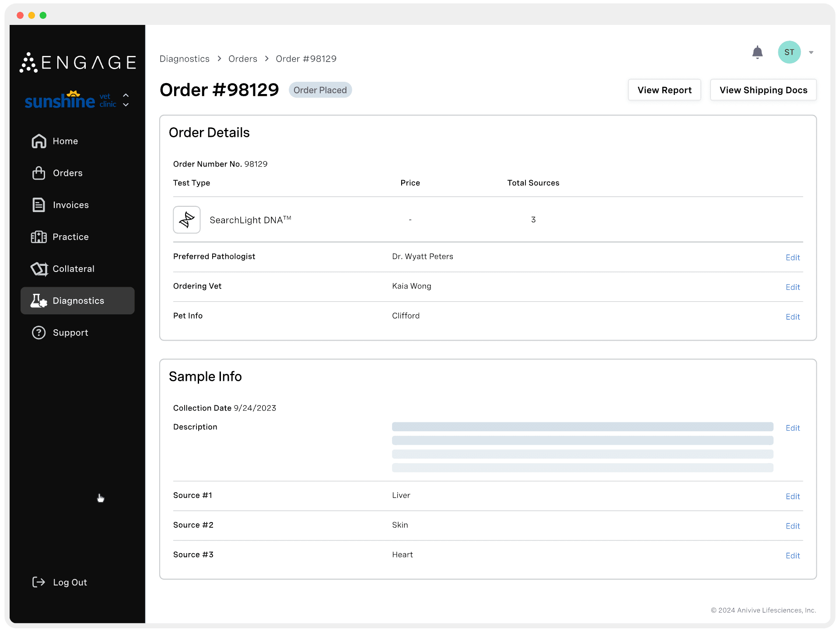
Task: Click the Total Sources column header
Action: pyautogui.click(x=533, y=183)
